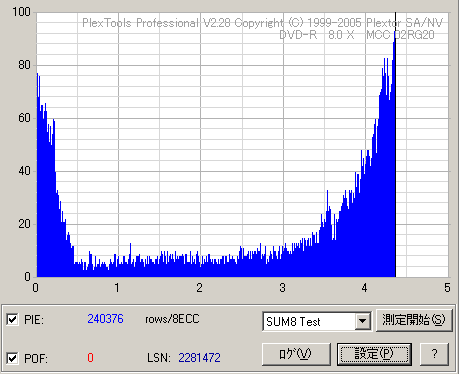Click the MCC 02RG20 media code text
Image resolution: width=459 pixels, height=374 pixels.
coord(400,35)
